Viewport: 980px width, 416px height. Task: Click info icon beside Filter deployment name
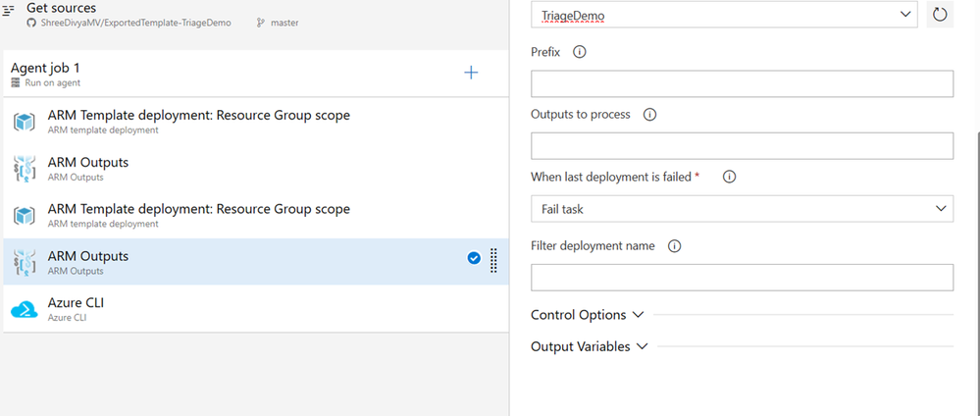click(674, 246)
